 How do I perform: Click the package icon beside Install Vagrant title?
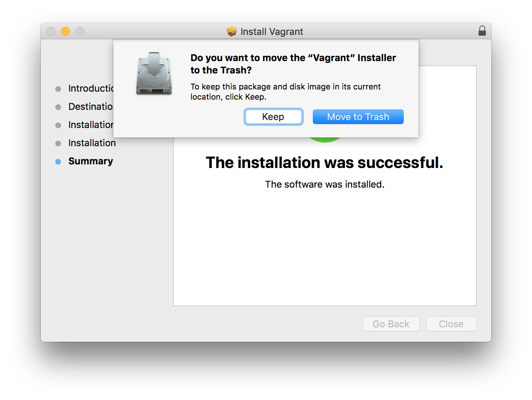[231, 31]
